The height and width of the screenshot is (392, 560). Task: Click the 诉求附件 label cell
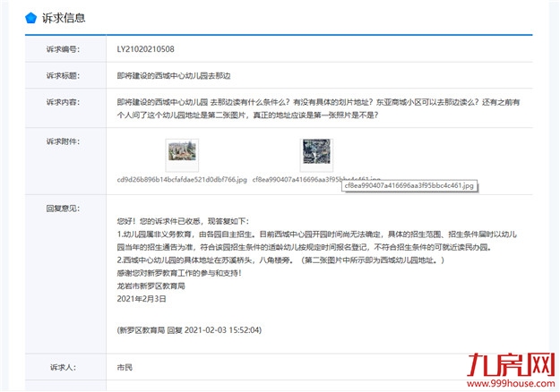point(65,161)
